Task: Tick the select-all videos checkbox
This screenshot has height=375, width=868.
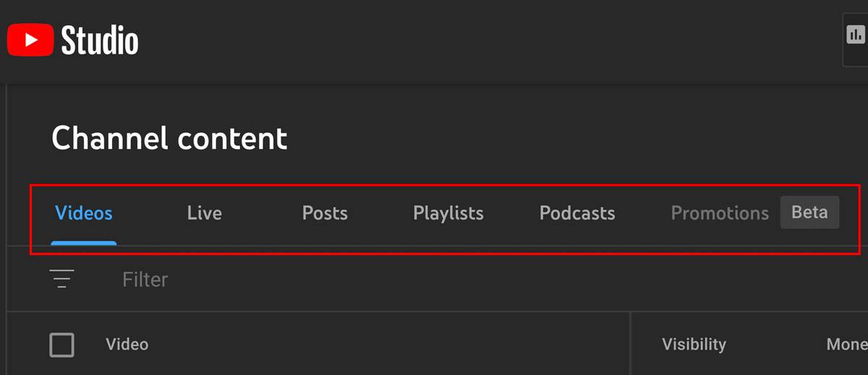Action: point(61,345)
